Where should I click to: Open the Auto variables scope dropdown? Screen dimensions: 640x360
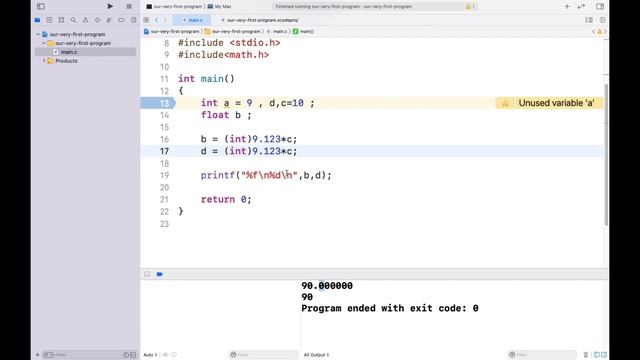(x=151, y=355)
